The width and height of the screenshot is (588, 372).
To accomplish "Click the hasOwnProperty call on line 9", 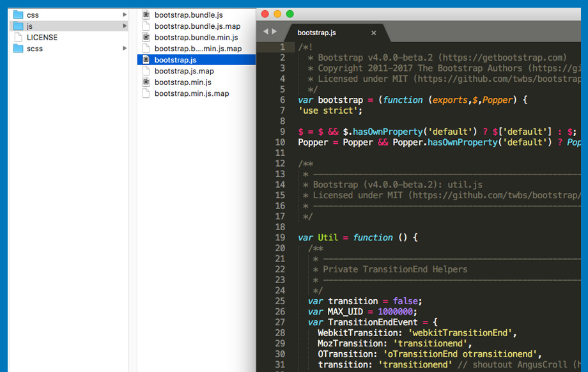I will (388, 132).
